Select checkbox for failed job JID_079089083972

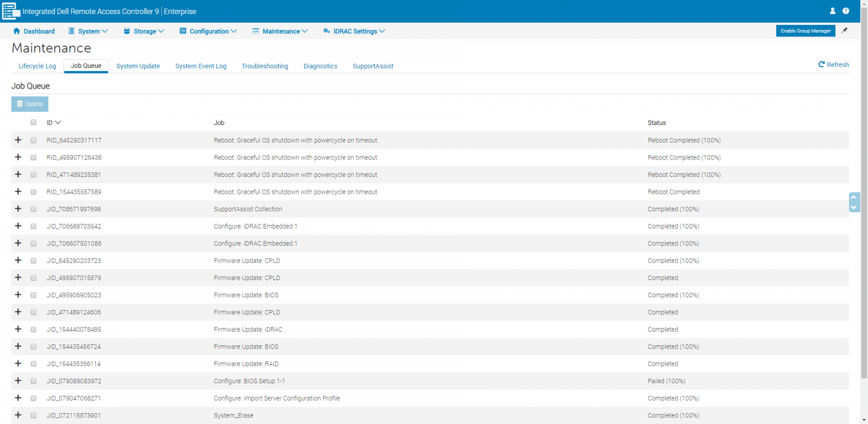34,381
